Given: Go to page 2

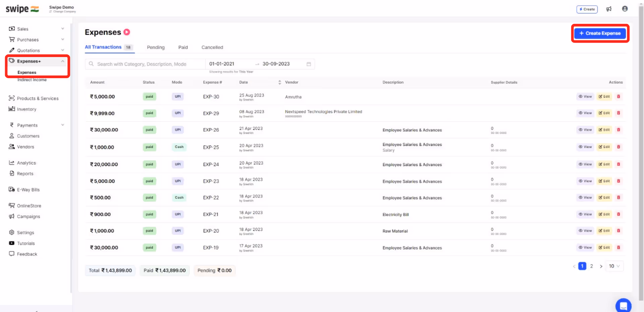Looking at the screenshot, I should pyautogui.click(x=592, y=266).
